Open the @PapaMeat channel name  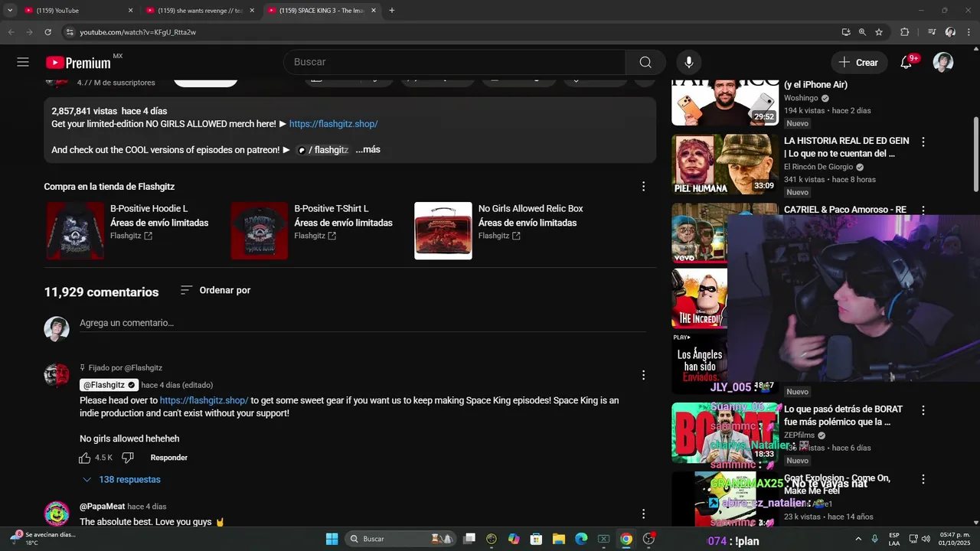pos(102,507)
